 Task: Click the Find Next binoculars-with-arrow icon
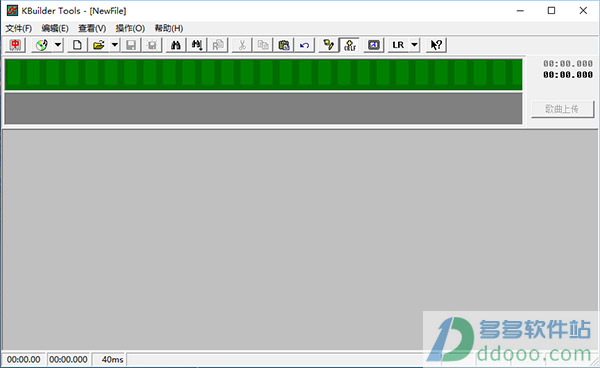[x=197, y=45]
